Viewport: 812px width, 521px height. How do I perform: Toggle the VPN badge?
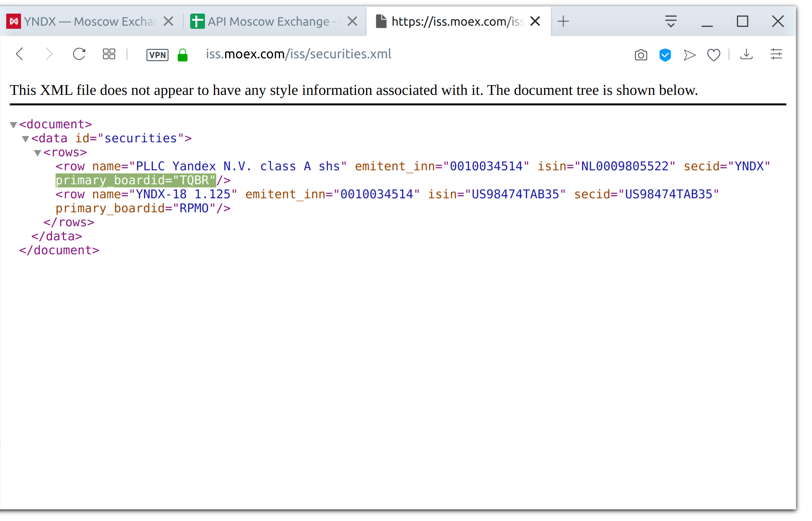coord(157,55)
